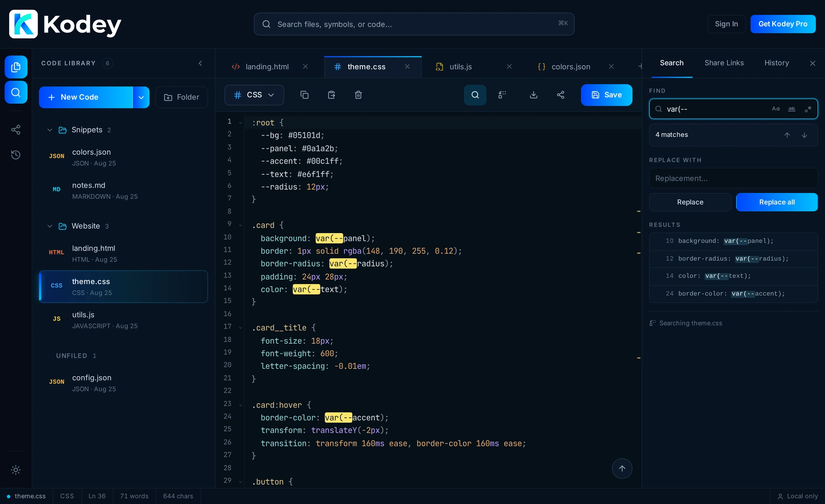Click the move-to-folder toolbar icon
This screenshot has width=825, height=504.
[332, 95]
